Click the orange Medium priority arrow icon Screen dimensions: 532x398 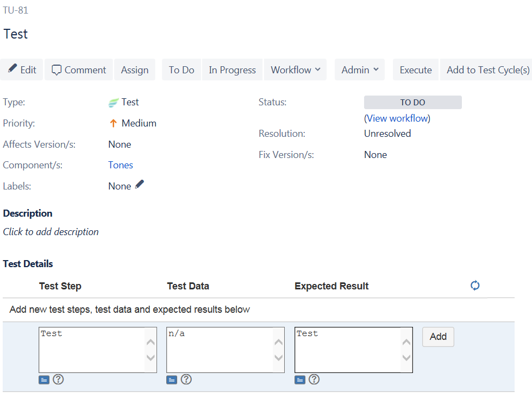coord(114,123)
